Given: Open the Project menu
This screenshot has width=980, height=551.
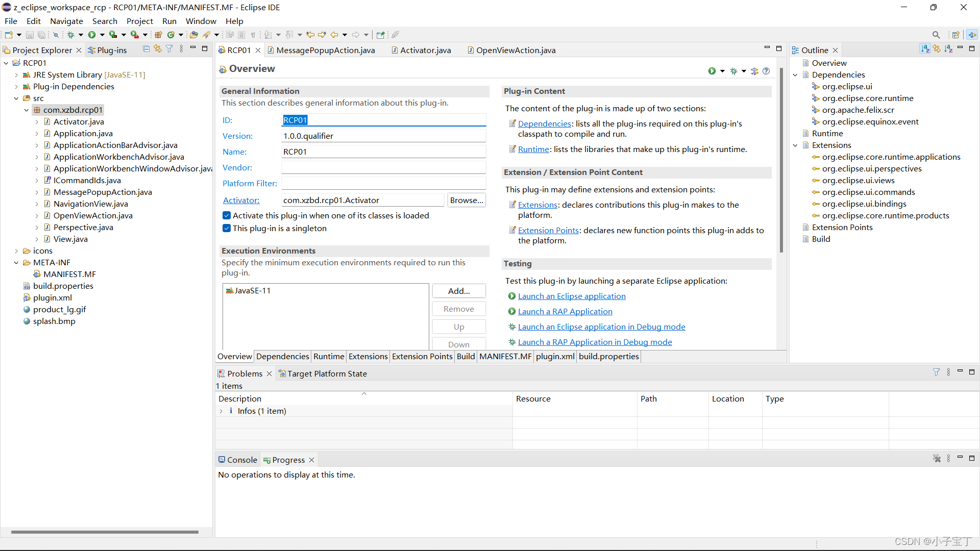Looking at the screenshot, I should (x=140, y=21).
